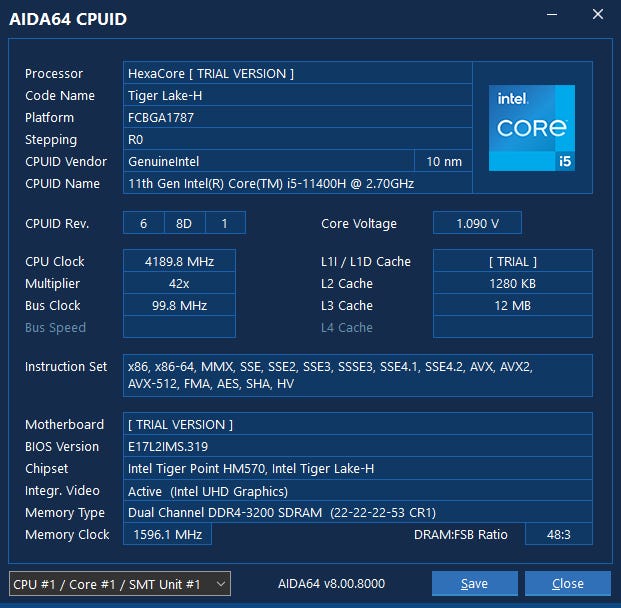The height and width of the screenshot is (608, 621).
Task: Minimize the AIDA64 CPUID window
Action: [x=552, y=14]
